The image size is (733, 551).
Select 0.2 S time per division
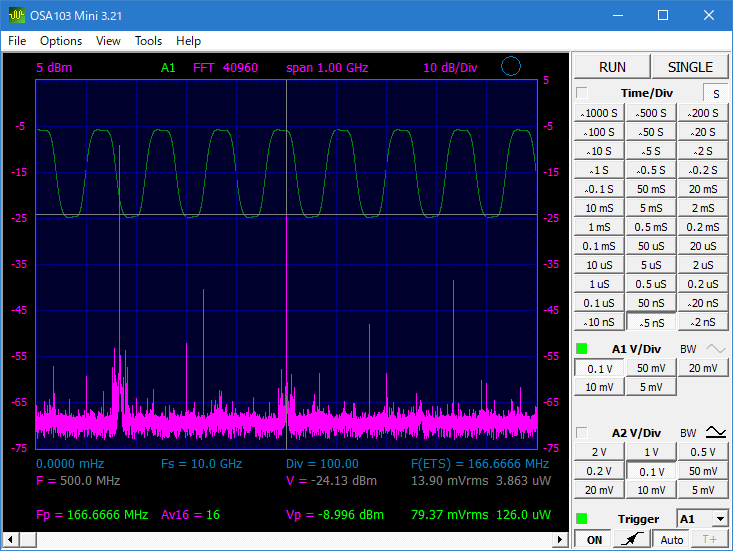703,170
